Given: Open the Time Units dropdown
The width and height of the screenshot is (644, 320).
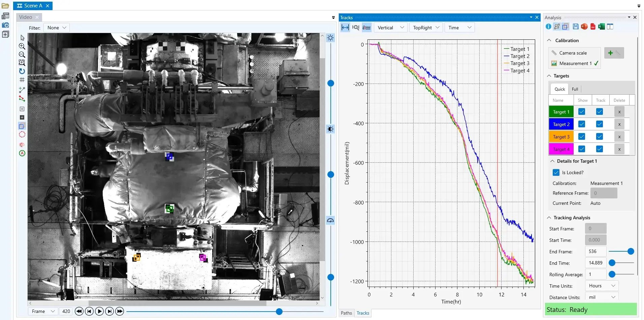Looking at the screenshot, I should tap(602, 286).
